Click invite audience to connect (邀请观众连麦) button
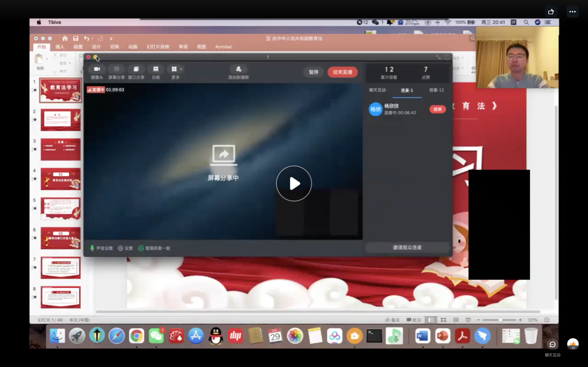The height and width of the screenshot is (367, 588). pos(407,247)
